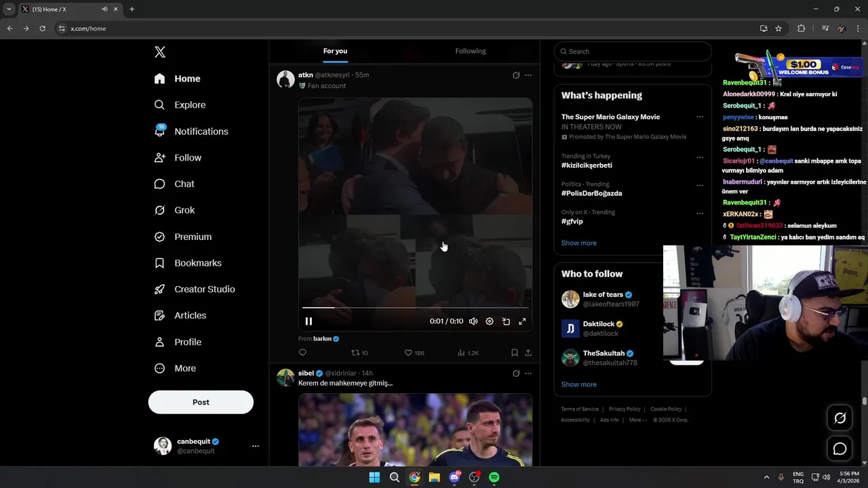Click the white Post button
Screen dimensions: 868x488
click(201, 402)
